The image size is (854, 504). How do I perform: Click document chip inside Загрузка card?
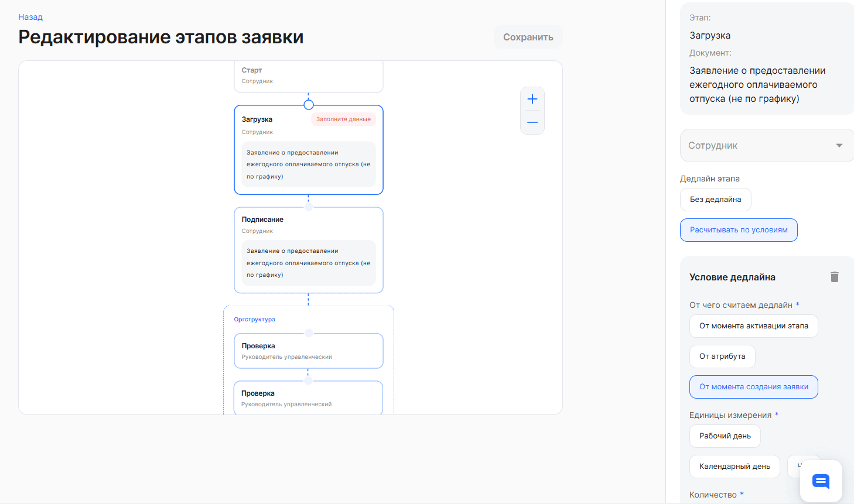pyautogui.click(x=309, y=164)
